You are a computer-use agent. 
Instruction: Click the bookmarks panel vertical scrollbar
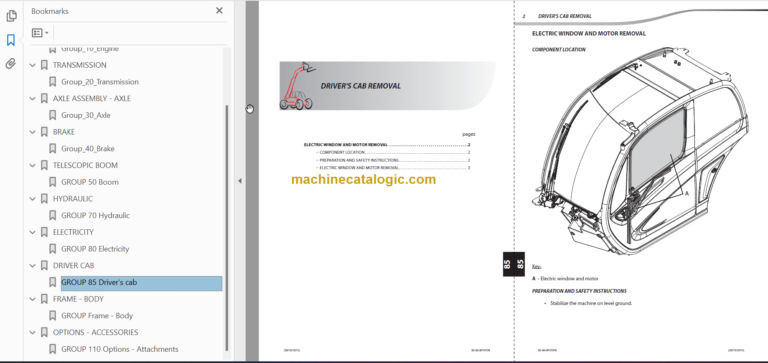click(226, 227)
